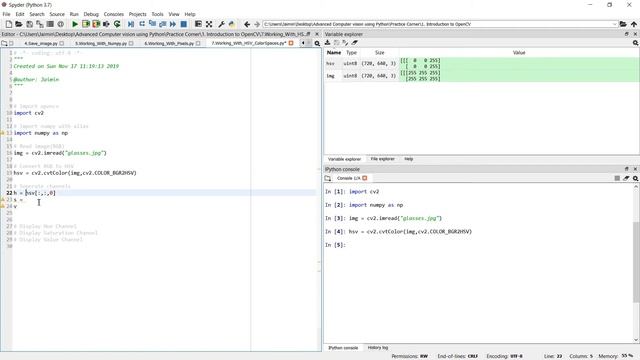Screen dimensions: 640x360
Task: Toggle fullscreen mode icon
Action: (x=209, y=24)
